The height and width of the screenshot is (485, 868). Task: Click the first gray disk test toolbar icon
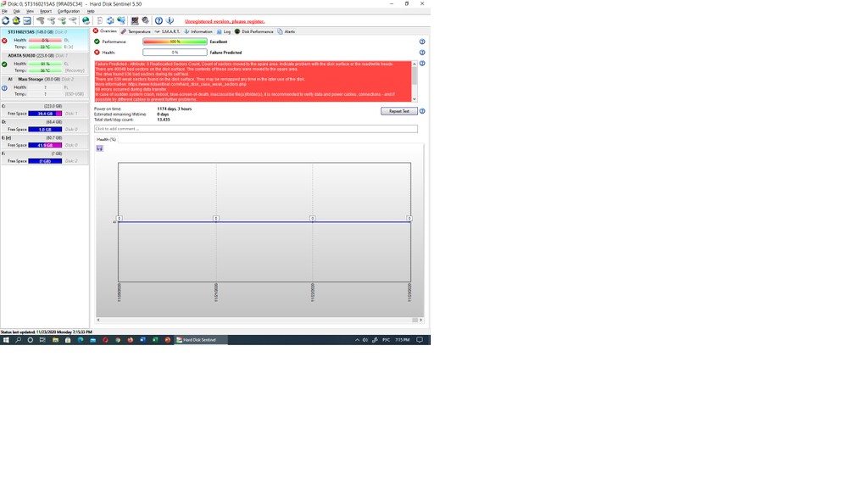click(x=41, y=20)
